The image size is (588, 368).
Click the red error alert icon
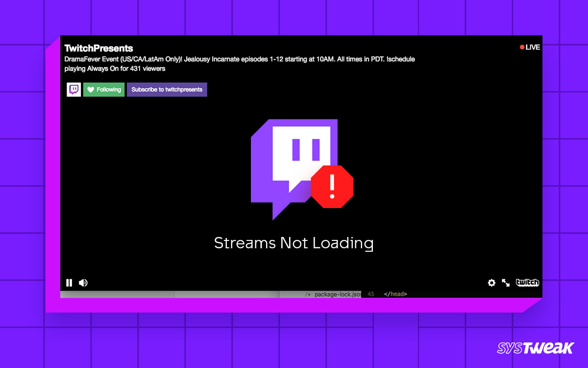332,186
